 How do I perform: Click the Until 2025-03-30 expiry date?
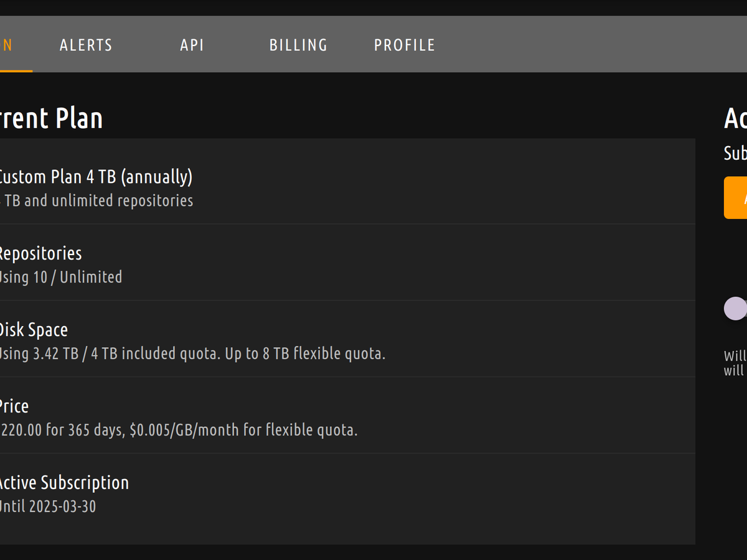coord(49,507)
